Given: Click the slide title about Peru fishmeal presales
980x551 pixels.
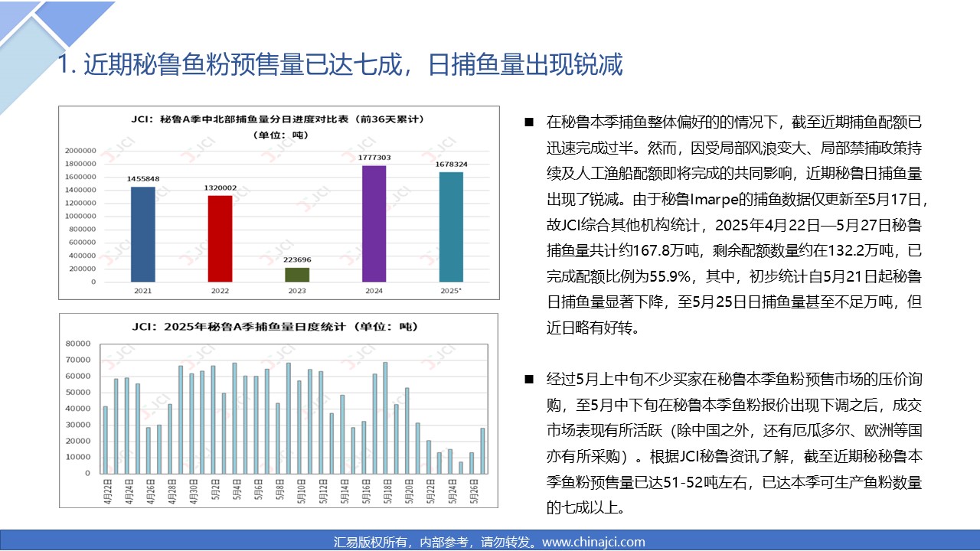Looking at the screenshot, I should click(341, 65).
